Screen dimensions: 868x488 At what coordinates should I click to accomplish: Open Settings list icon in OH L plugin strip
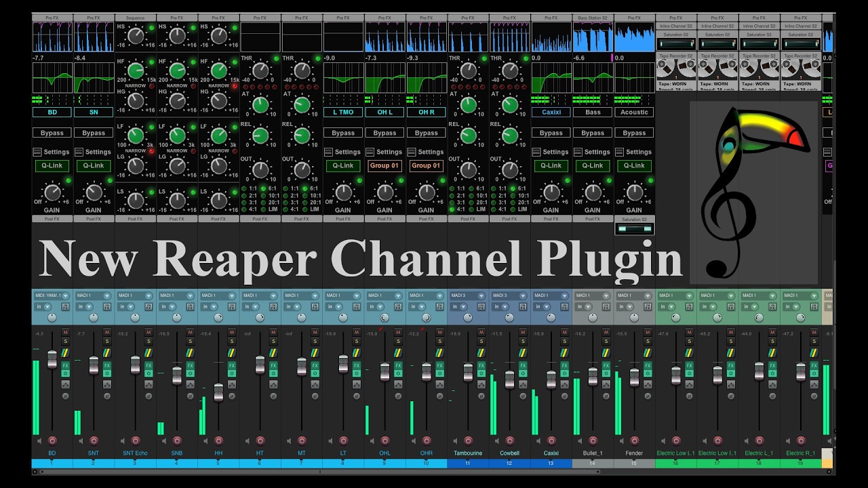pos(370,152)
